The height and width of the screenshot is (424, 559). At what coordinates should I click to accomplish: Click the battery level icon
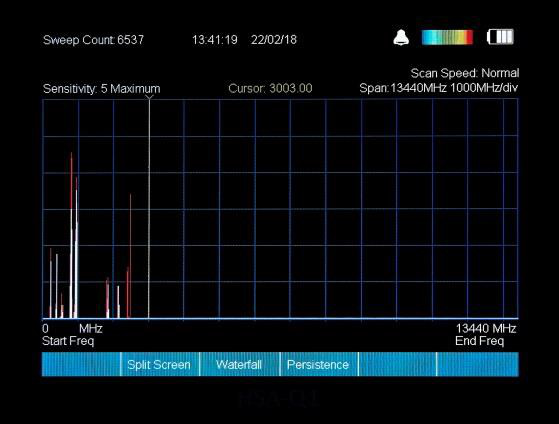point(500,37)
